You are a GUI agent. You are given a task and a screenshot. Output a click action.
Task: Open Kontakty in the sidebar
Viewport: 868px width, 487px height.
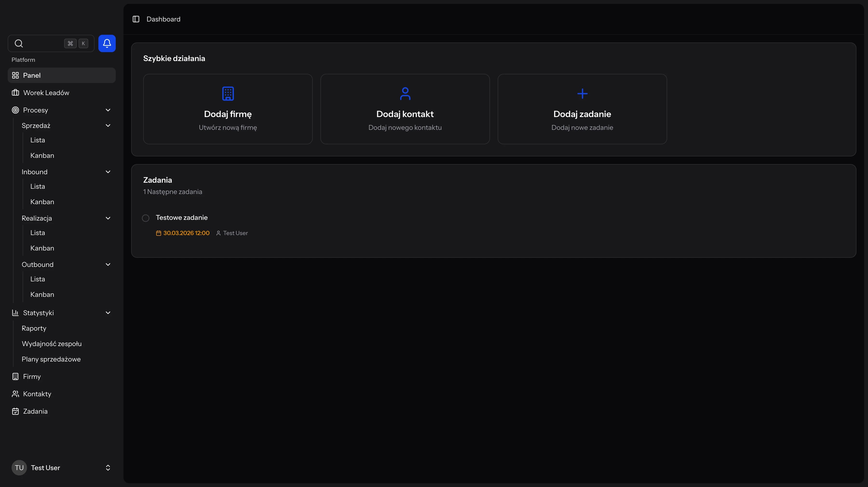pos(37,394)
